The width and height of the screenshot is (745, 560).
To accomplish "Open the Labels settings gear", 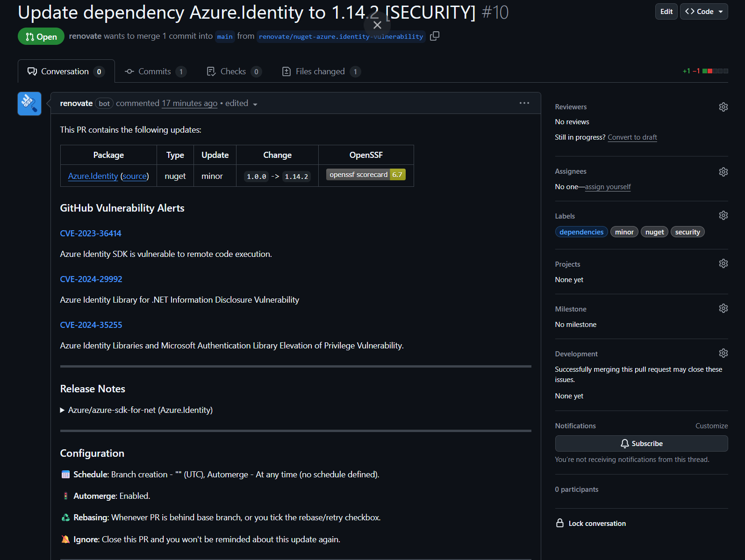I will [x=723, y=215].
